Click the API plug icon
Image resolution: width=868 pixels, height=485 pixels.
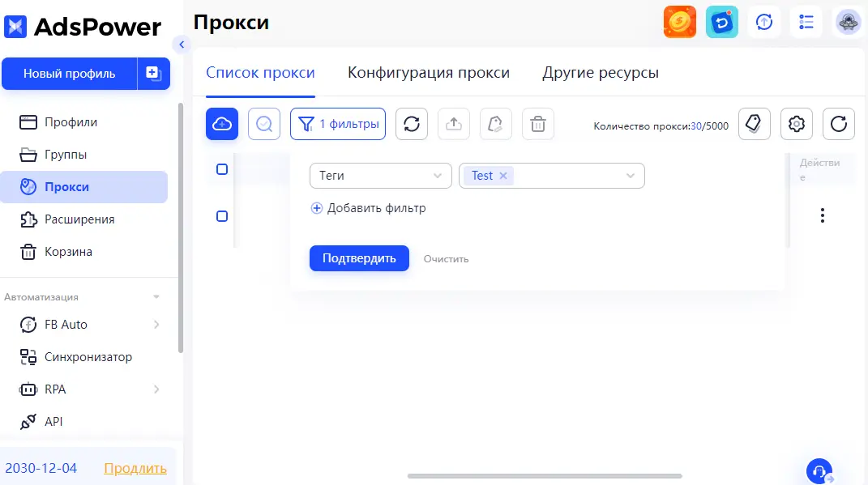point(28,422)
